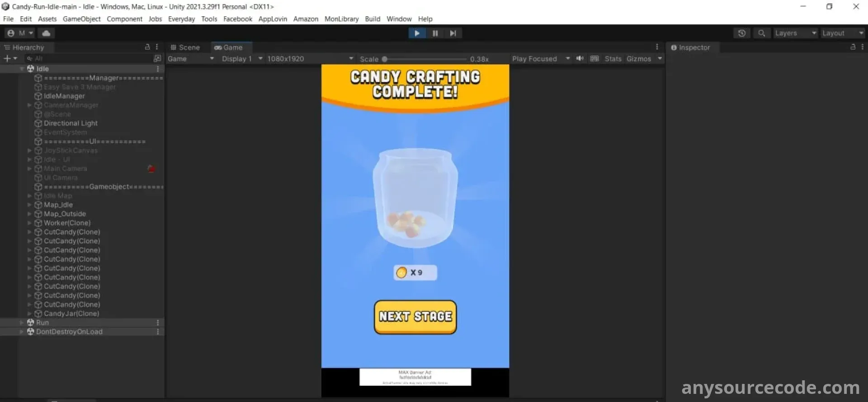The width and height of the screenshot is (868, 402).
Task: Toggle the Stats overlay
Action: pos(613,59)
